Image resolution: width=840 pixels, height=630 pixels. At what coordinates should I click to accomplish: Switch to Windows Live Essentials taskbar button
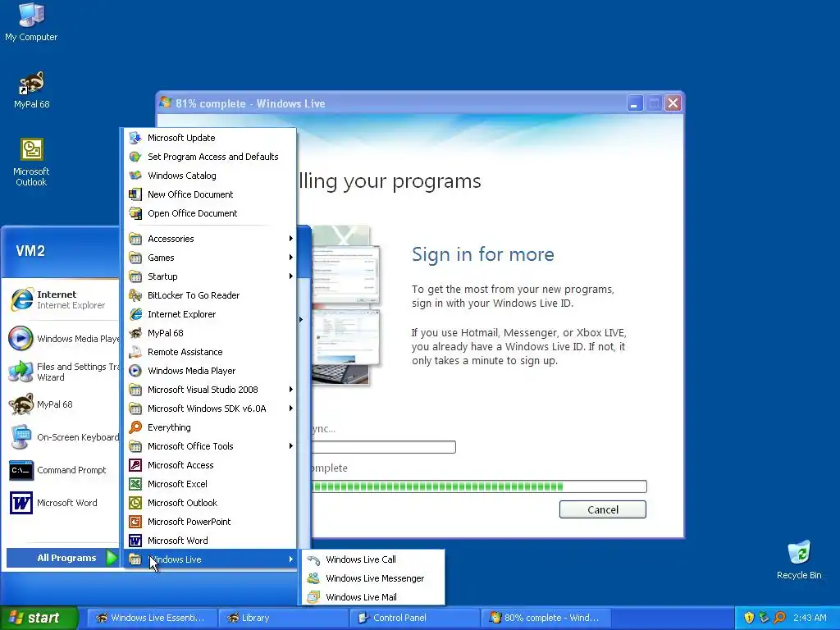click(152, 618)
